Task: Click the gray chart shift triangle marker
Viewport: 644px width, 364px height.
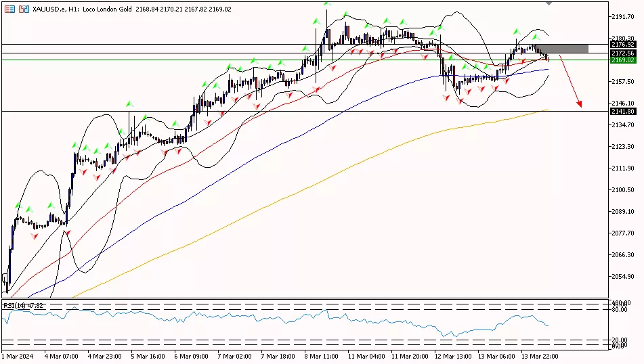Action: click(549, 3)
